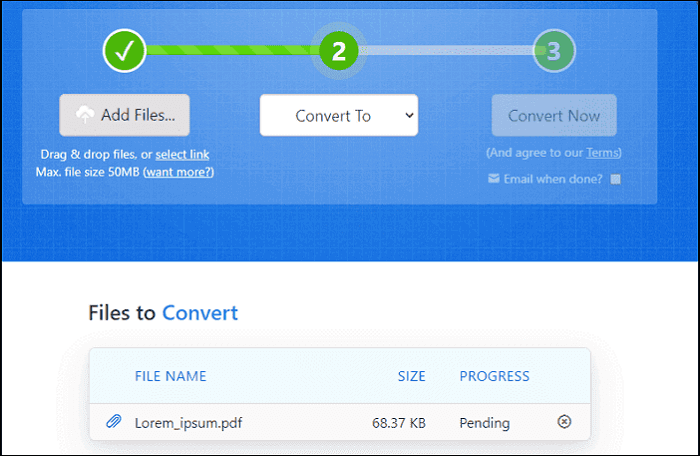The width and height of the screenshot is (700, 456).
Task: Click the step 3 circle indicator
Action: point(554,51)
